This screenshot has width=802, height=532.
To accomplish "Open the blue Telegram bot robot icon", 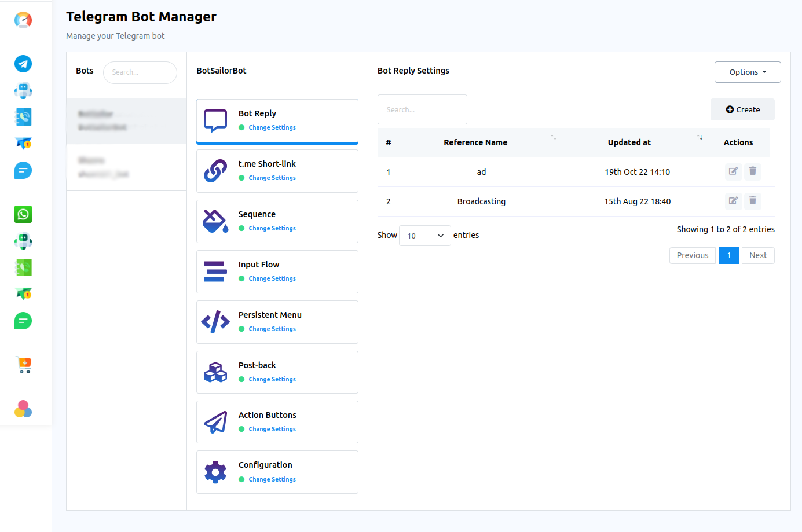I will point(23,90).
